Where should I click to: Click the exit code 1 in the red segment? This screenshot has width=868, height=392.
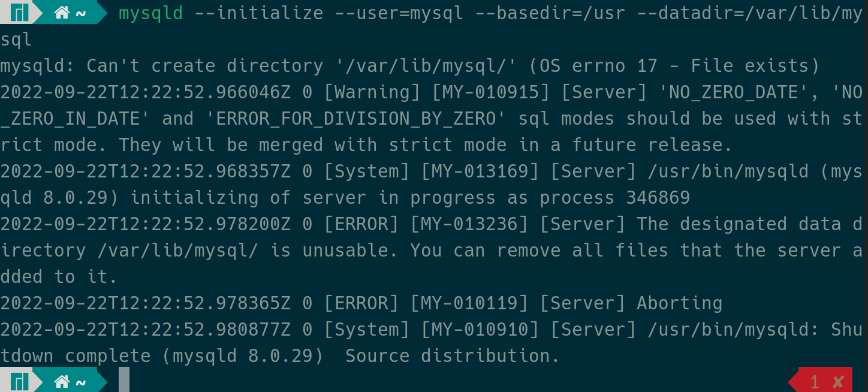click(815, 381)
